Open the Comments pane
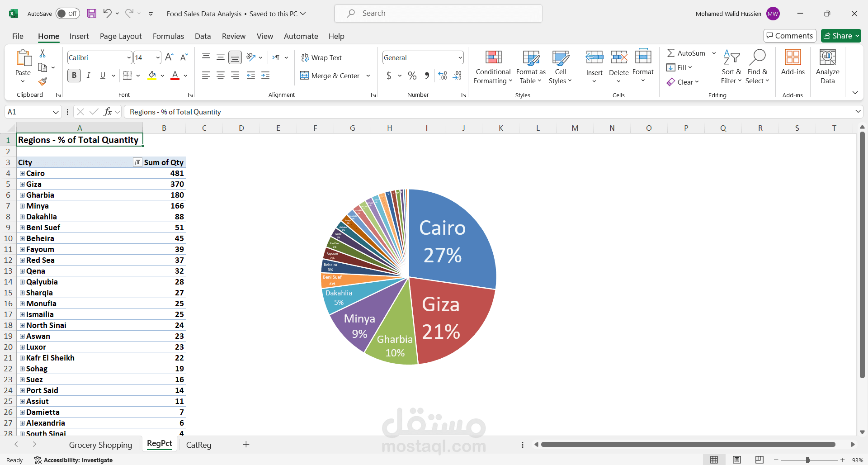 (x=789, y=36)
